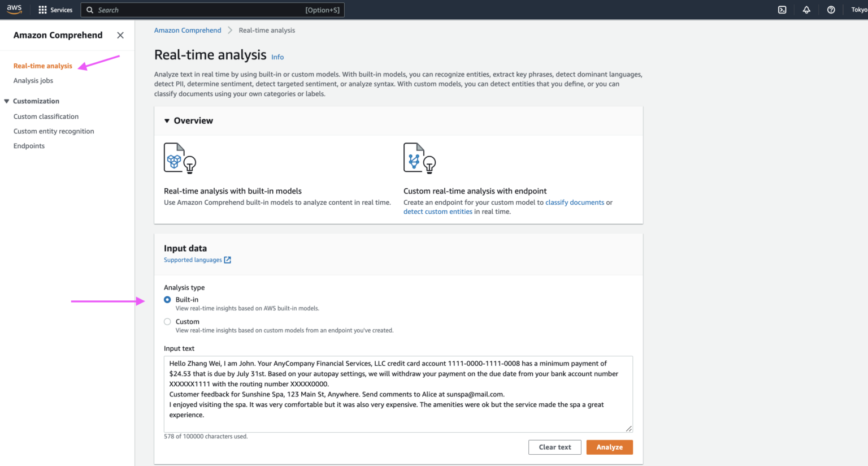Collapse the Overview section
The height and width of the screenshot is (466, 868).
167,120
